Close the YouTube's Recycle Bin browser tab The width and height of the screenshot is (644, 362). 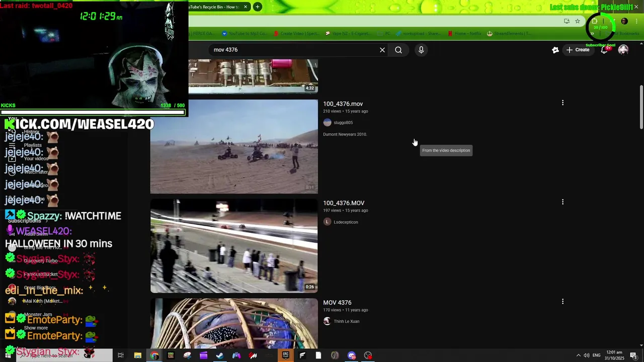click(x=246, y=7)
